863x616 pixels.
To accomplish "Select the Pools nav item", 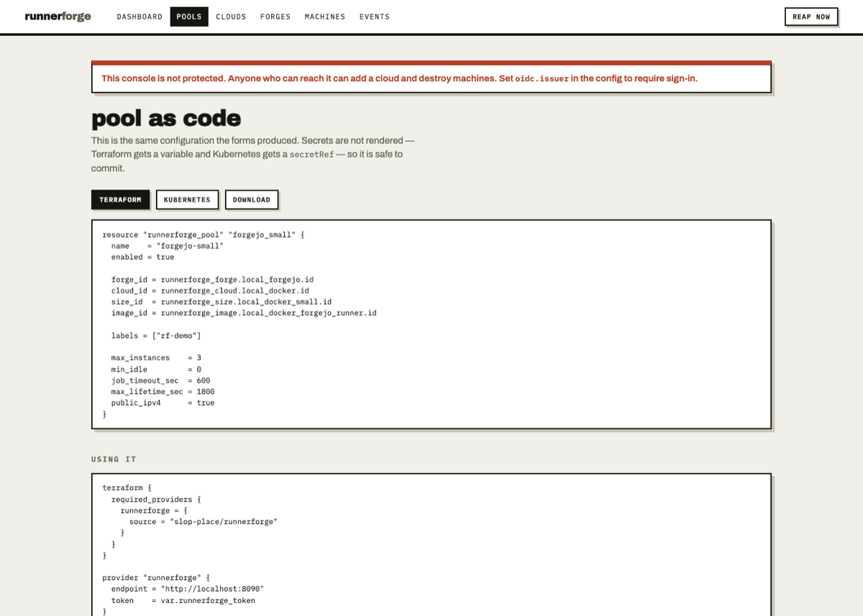I will (x=189, y=17).
